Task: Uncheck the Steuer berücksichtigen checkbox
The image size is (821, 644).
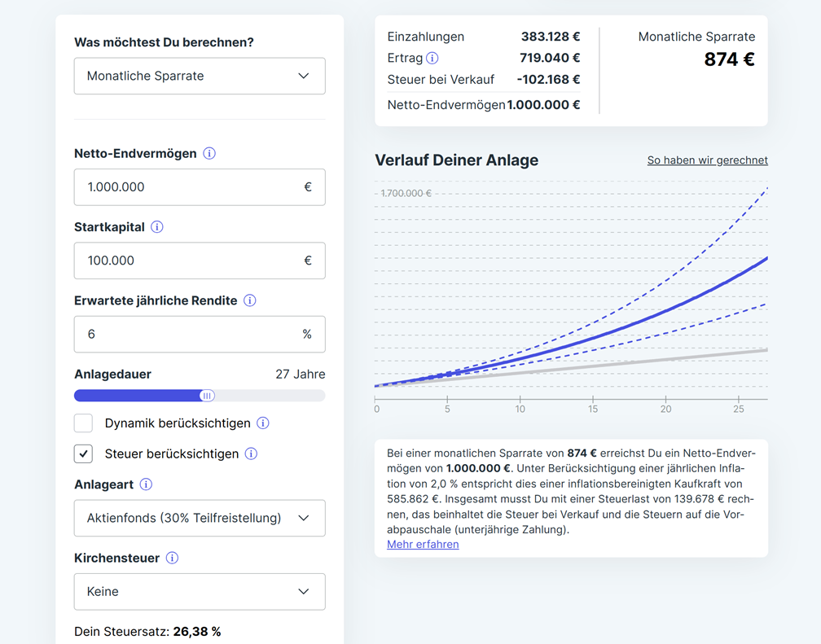Action: point(84,453)
